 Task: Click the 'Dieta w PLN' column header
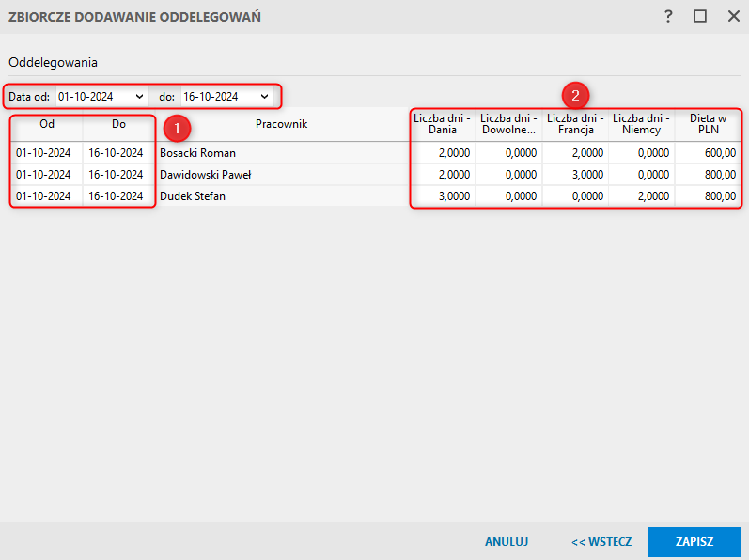(708, 124)
